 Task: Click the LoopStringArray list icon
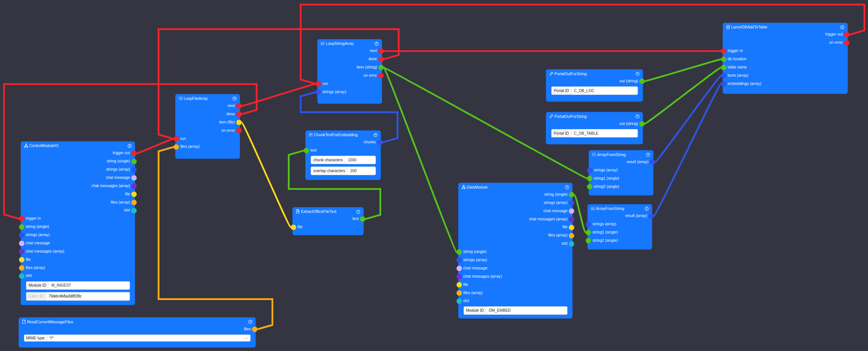323,44
